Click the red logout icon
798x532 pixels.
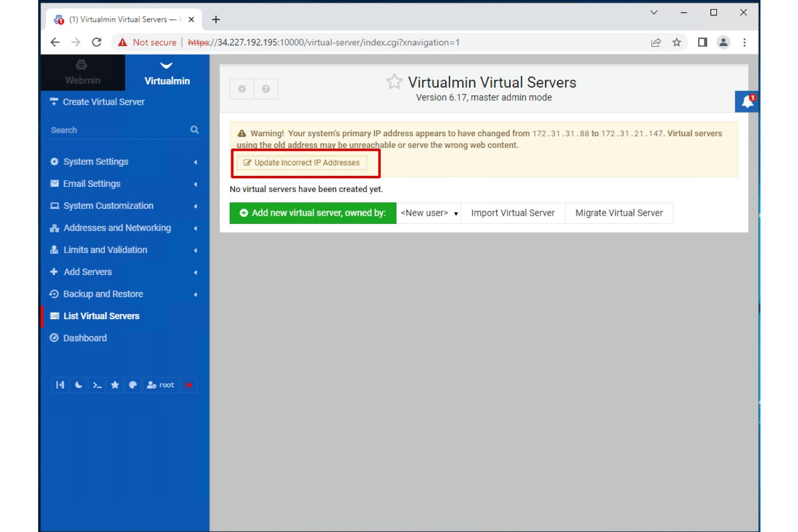click(189, 385)
